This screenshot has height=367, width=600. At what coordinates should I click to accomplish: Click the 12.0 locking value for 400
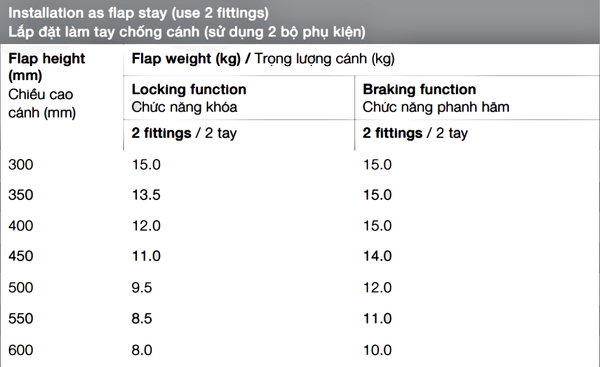pyautogui.click(x=146, y=225)
